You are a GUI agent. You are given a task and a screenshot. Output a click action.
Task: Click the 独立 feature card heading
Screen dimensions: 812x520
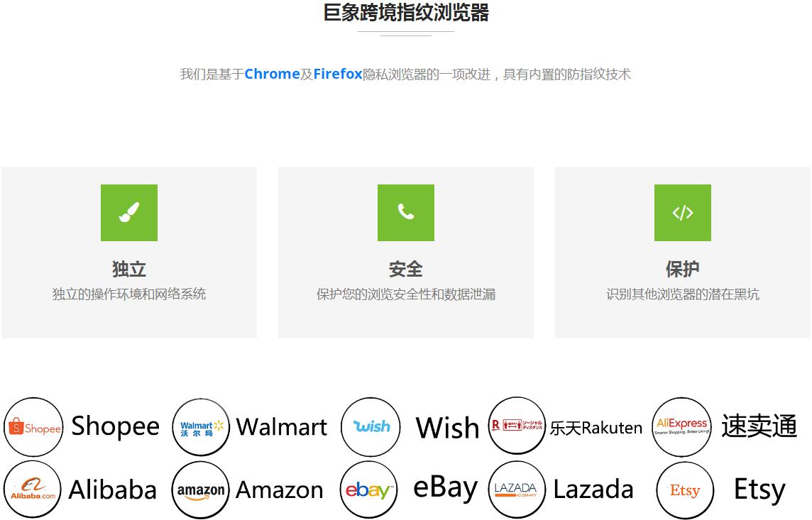coord(129,269)
